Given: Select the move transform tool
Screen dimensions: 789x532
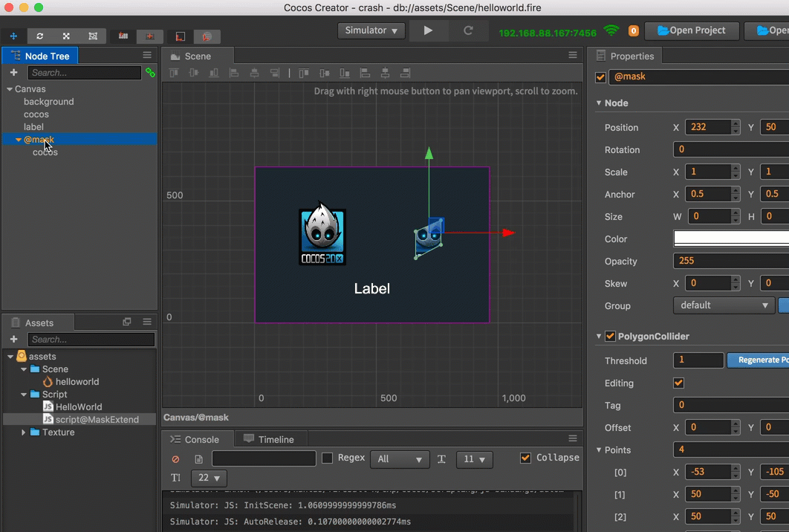Looking at the screenshot, I should pos(14,36).
